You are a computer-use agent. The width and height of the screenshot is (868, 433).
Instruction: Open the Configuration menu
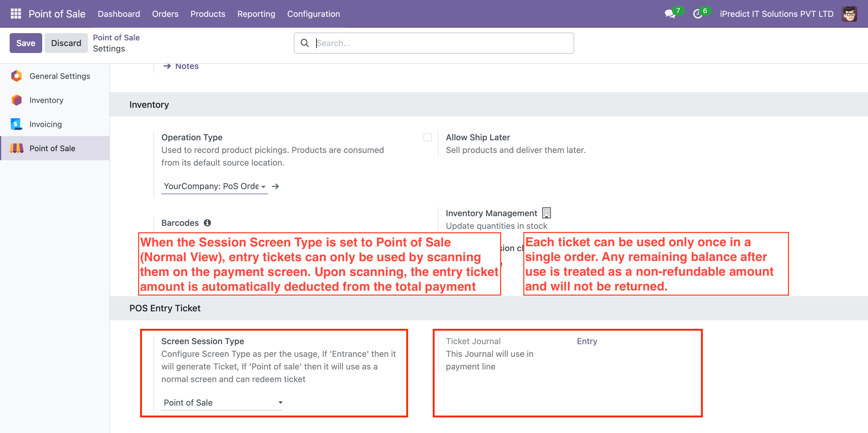[x=313, y=14]
